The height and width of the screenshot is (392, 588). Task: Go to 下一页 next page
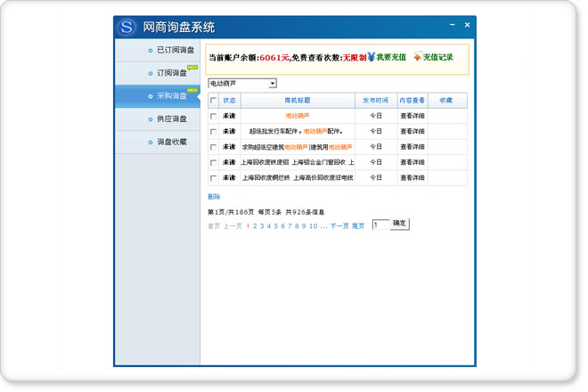click(x=339, y=226)
